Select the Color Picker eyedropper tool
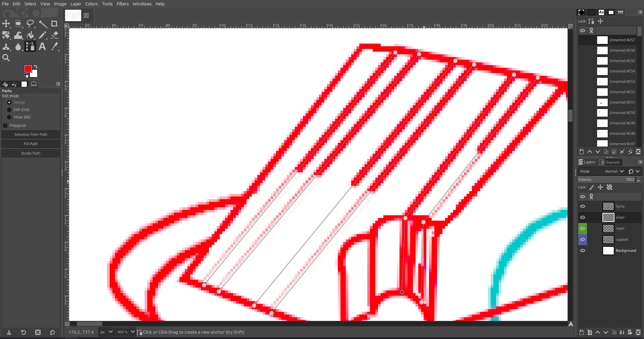 pyautogui.click(x=55, y=47)
